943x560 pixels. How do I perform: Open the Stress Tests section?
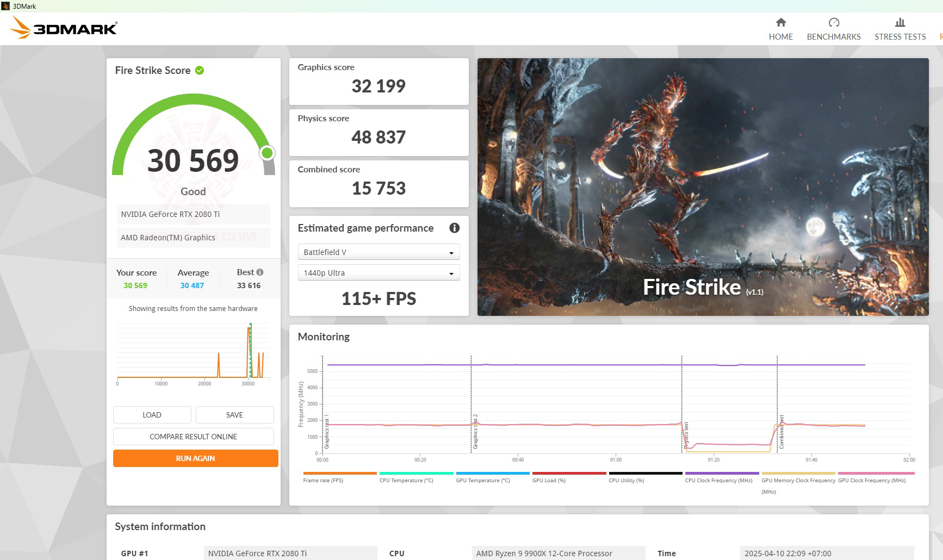point(899,37)
